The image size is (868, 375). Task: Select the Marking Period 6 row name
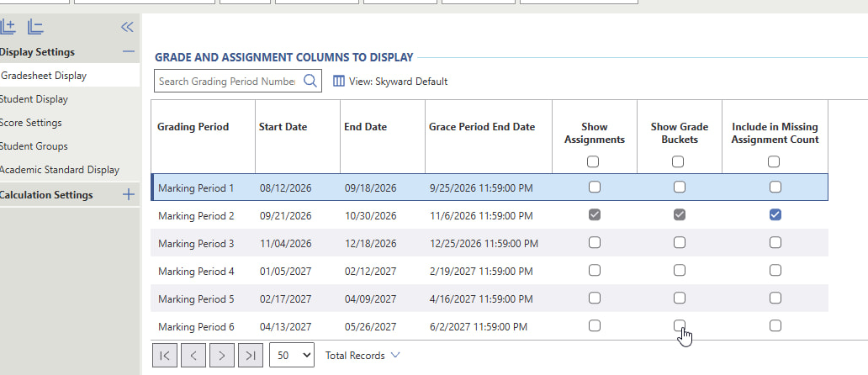(196, 327)
